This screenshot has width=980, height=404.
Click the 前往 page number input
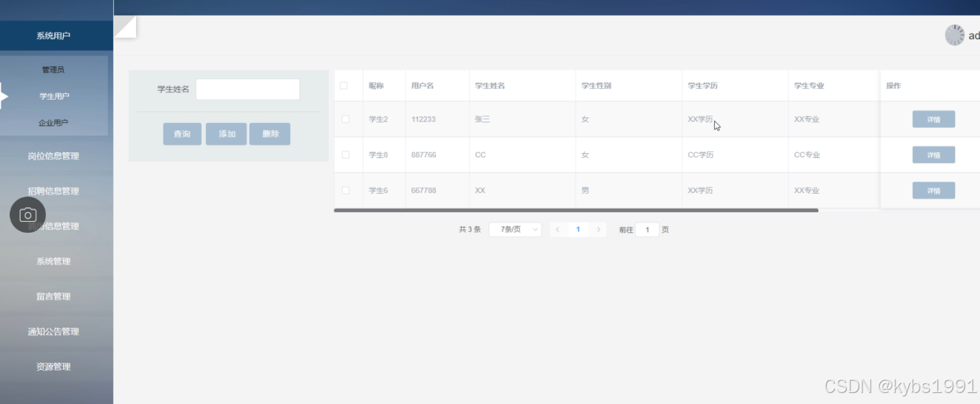[647, 229]
